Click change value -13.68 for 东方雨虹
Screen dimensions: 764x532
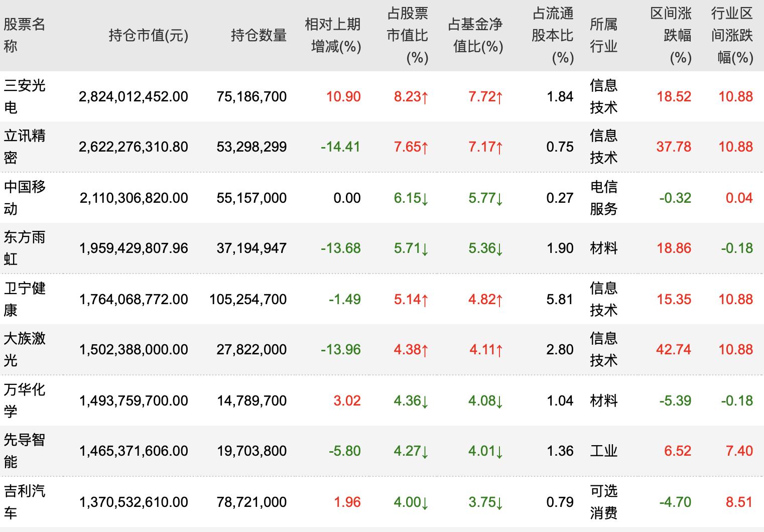tap(341, 248)
